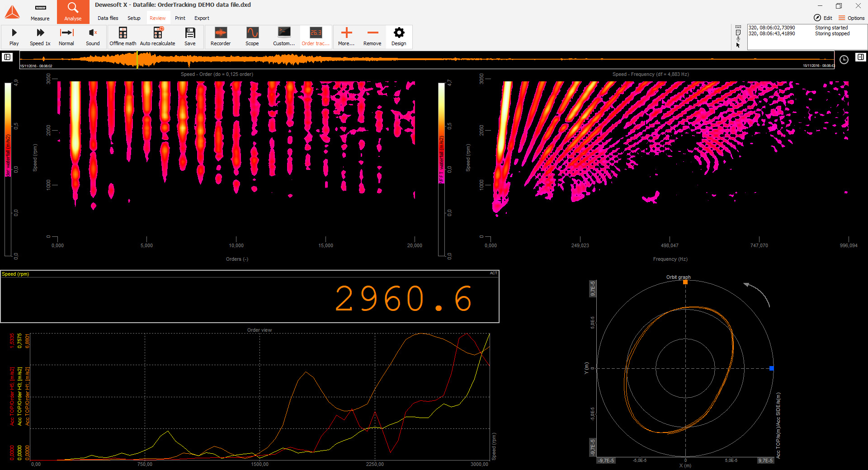Switch to Measure mode
868x470 pixels.
point(40,12)
